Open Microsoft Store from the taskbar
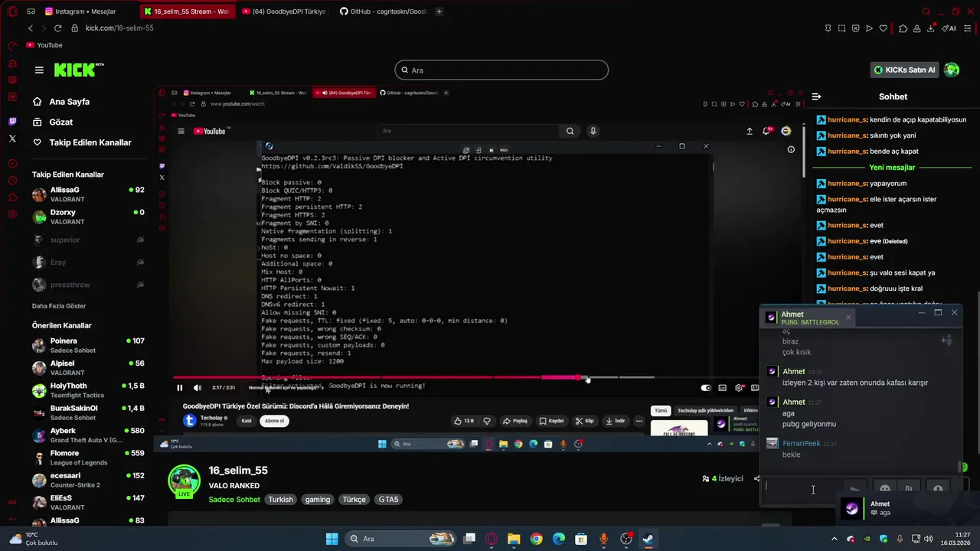 pyautogui.click(x=581, y=539)
